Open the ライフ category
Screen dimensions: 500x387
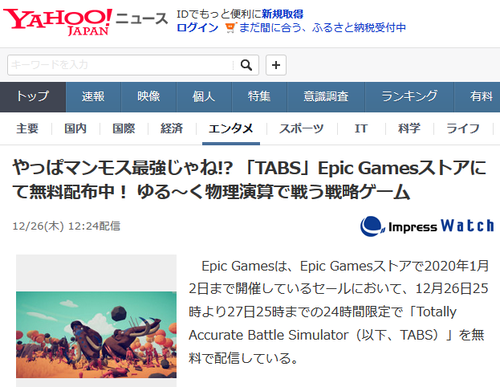coord(463,129)
